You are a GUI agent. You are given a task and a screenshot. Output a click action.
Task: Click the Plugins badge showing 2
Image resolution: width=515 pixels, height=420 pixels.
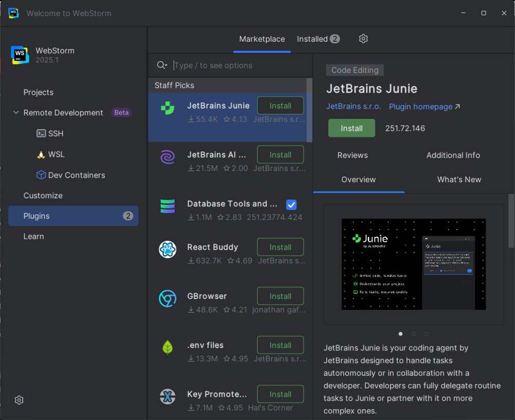(x=128, y=216)
